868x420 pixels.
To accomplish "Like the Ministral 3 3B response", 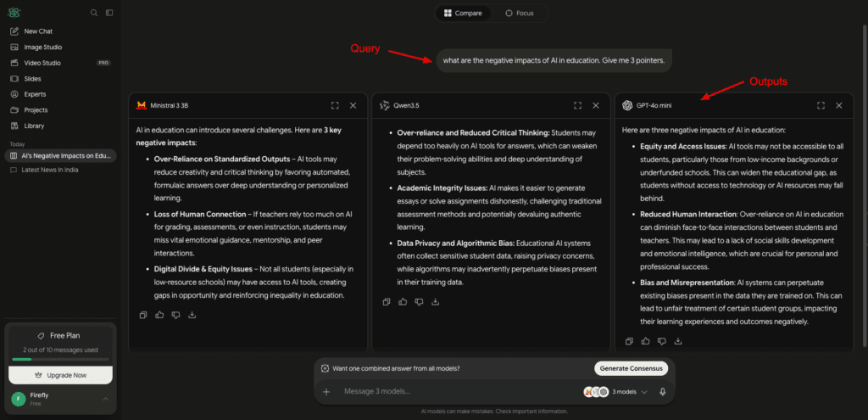I will 159,315.
